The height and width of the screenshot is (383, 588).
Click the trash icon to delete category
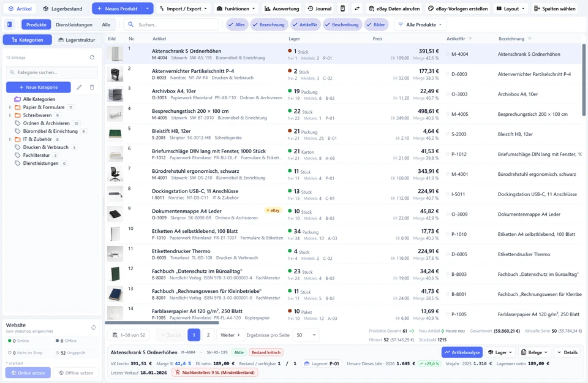(x=92, y=88)
